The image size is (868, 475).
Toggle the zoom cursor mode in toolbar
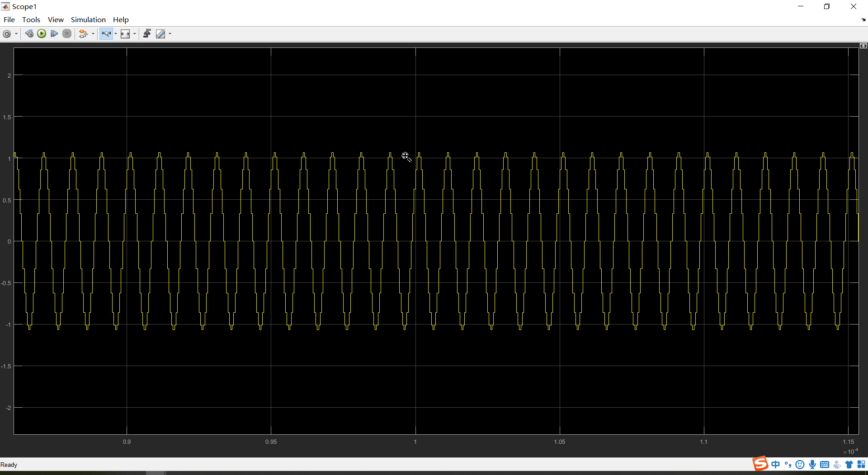coord(106,33)
